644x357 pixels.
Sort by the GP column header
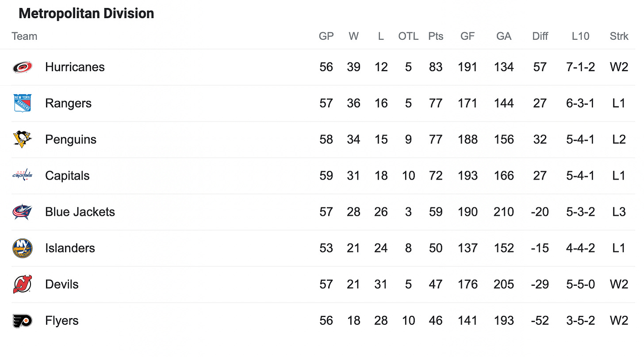click(326, 36)
